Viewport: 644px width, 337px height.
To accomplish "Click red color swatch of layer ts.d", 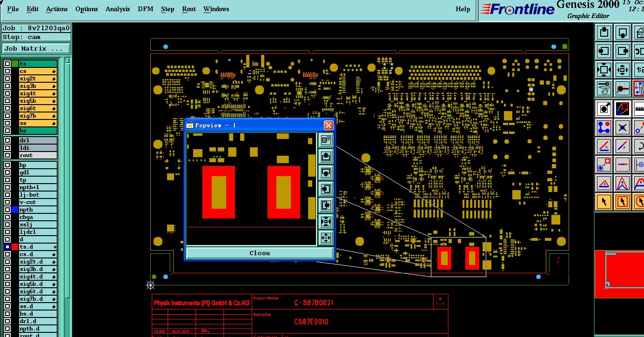I will (15, 247).
